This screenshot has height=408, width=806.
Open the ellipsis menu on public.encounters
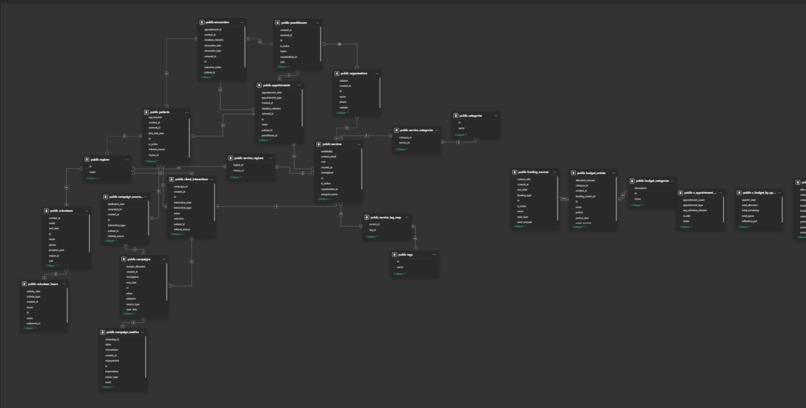240,23
